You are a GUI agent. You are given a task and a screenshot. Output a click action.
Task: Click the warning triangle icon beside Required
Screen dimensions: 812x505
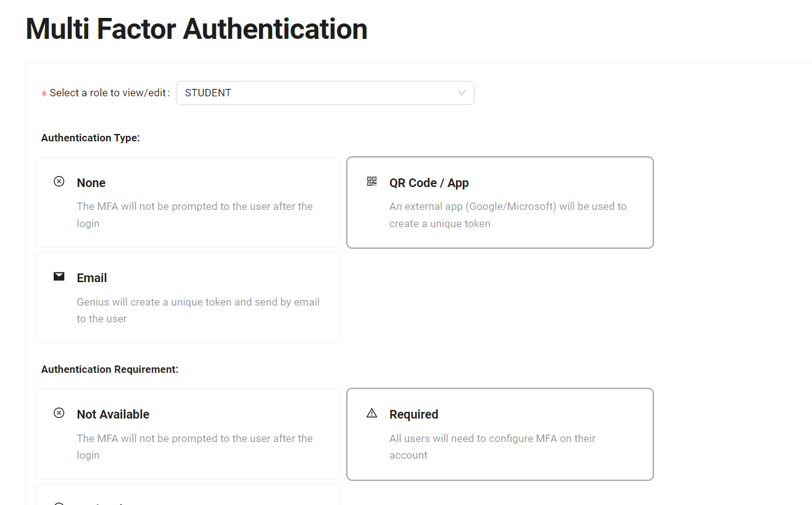point(371,413)
